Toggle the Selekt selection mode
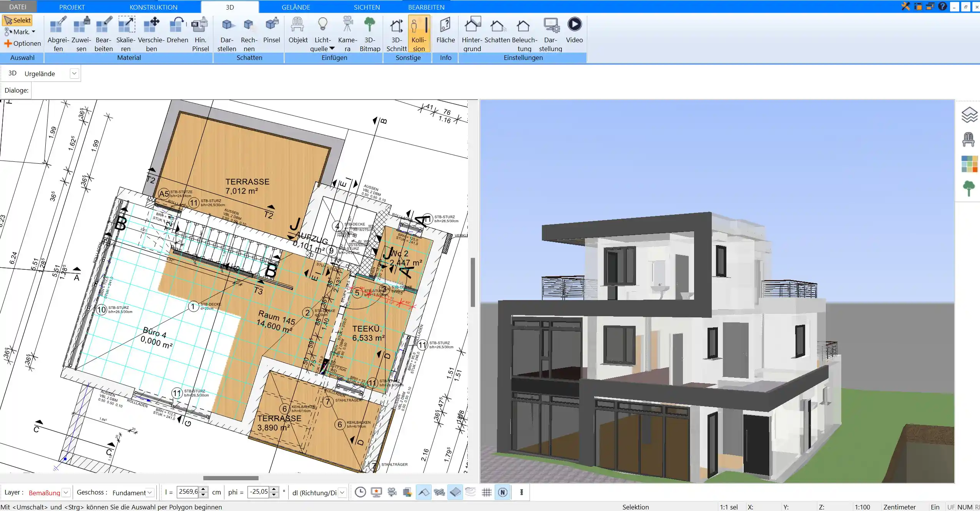This screenshot has height=511, width=980. tap(17, 20)
